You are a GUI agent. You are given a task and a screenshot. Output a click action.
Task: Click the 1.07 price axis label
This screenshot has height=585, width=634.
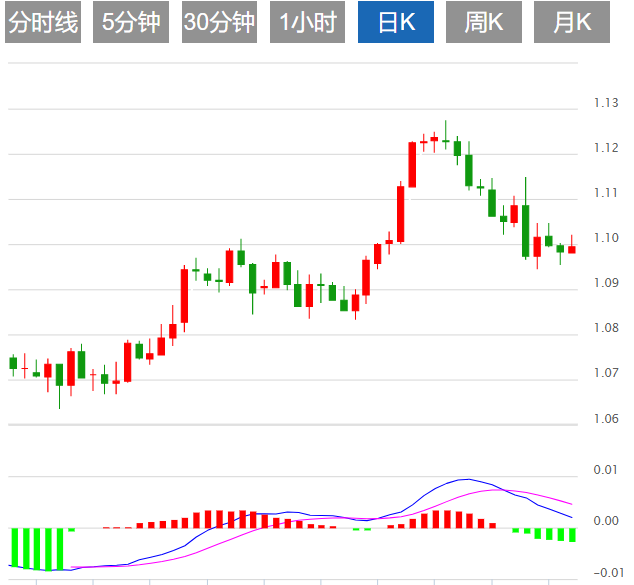606,372
